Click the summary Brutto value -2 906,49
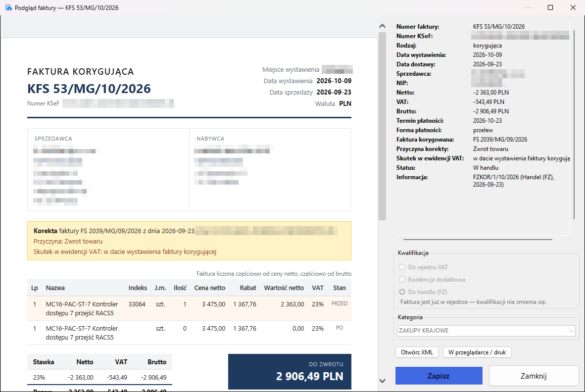Image resolution: width=585 pixels, height=392 pixels. coord(154,378)
